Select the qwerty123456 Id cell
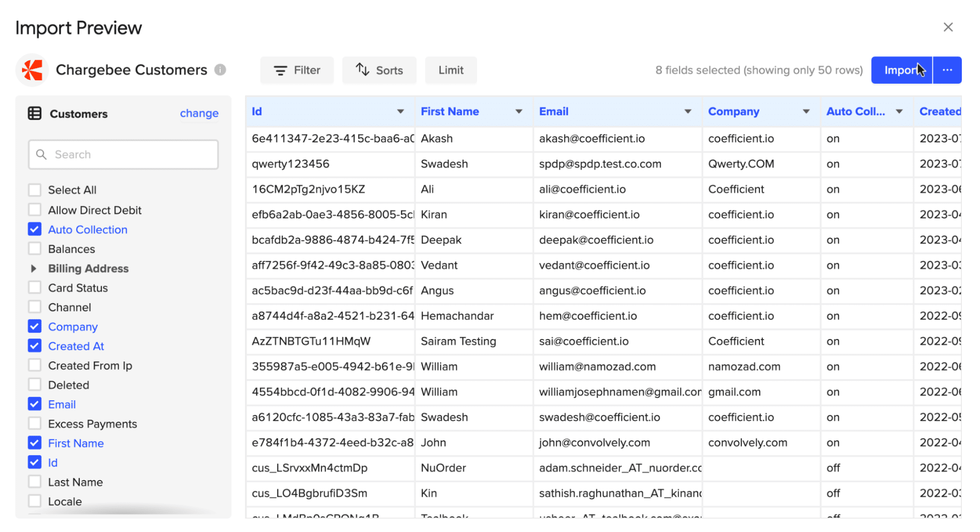 (330, 164)
